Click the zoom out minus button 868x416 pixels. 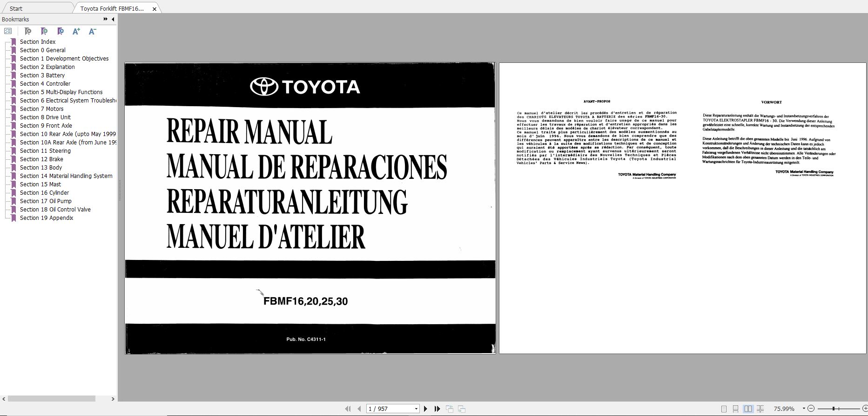click(811, 409)
